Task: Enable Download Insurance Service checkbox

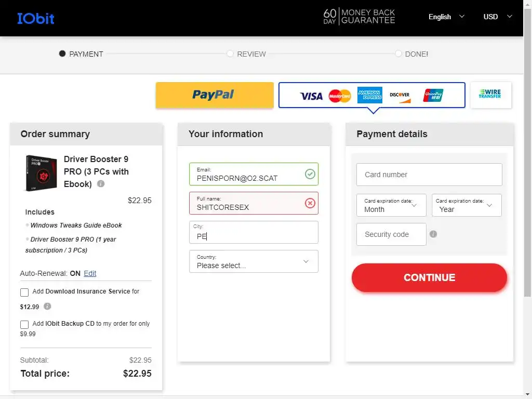Action: 24,292
